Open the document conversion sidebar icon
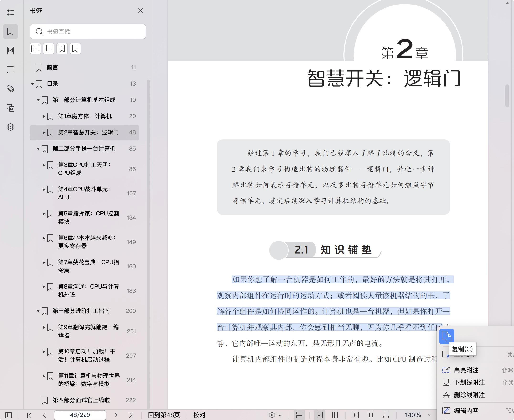This screenshot has width=514, height=420. click(x=10, y=108)
